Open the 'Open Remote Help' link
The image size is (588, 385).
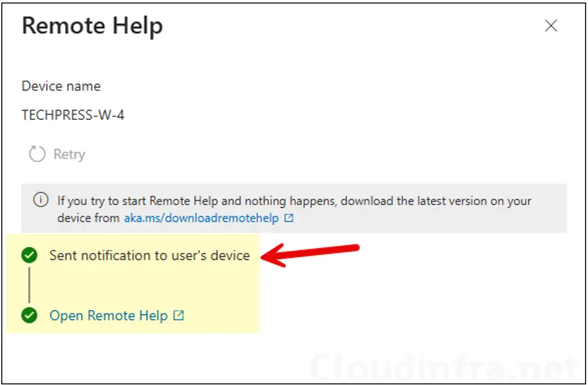[108, 316]
